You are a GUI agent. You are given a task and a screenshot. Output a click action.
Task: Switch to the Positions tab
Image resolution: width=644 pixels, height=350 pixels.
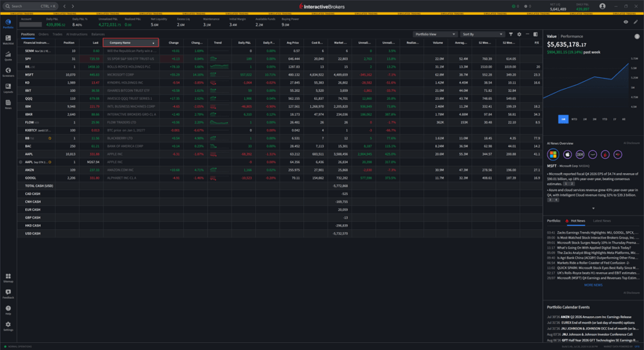(x=28, y=34)
